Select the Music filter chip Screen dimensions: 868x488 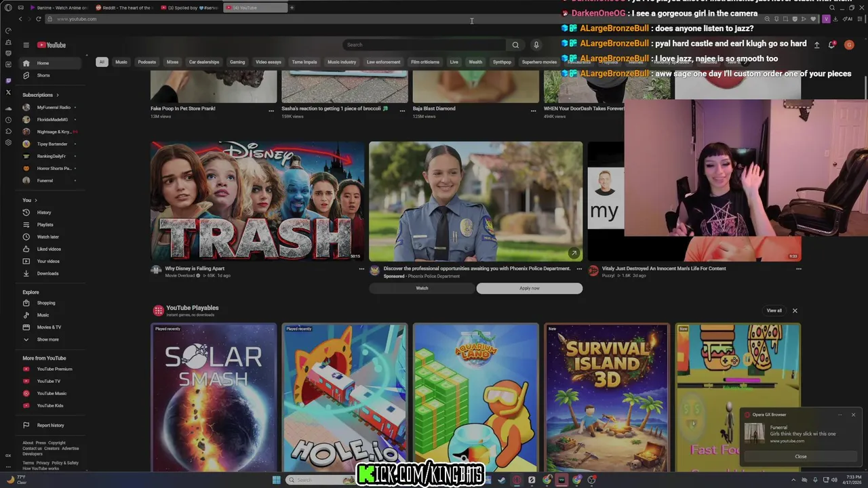(121, 62)
